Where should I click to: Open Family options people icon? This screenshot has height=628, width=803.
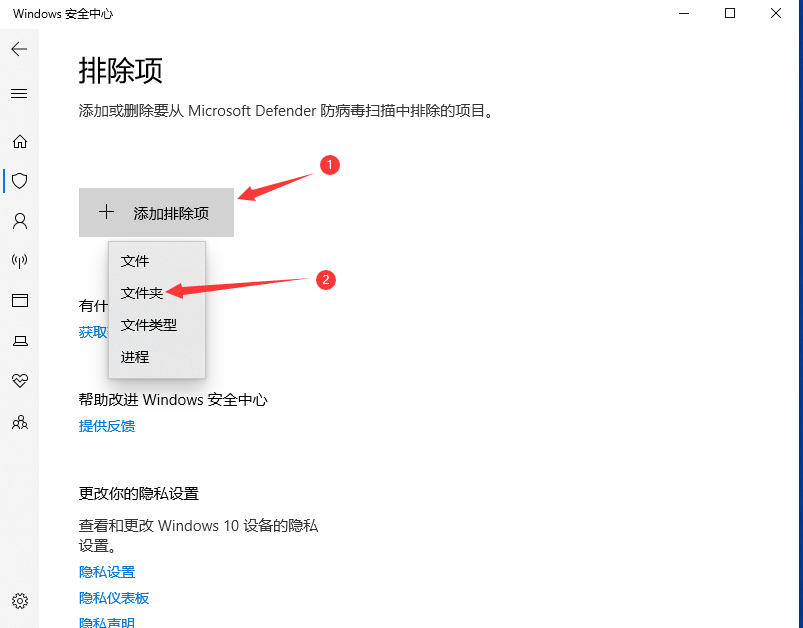pos(20,423)
